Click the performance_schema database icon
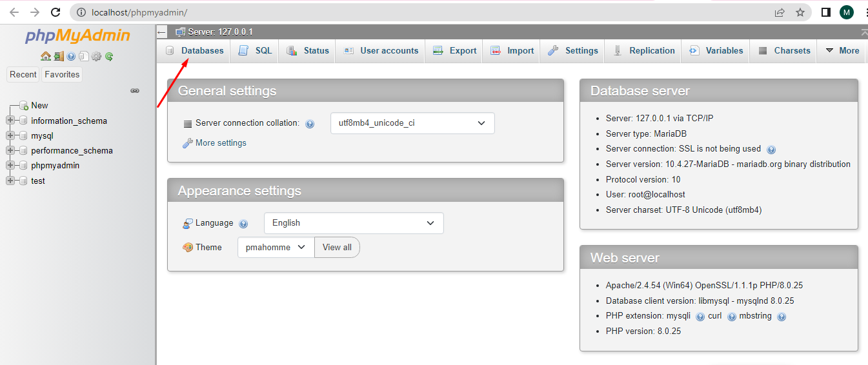This screenshot has height=365, width=868. [24, 150]
